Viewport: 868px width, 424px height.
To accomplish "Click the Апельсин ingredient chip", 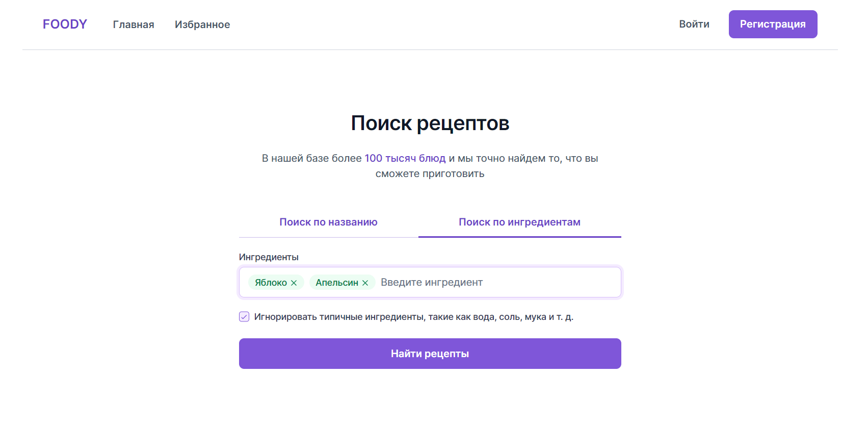I will pos(338,282).
